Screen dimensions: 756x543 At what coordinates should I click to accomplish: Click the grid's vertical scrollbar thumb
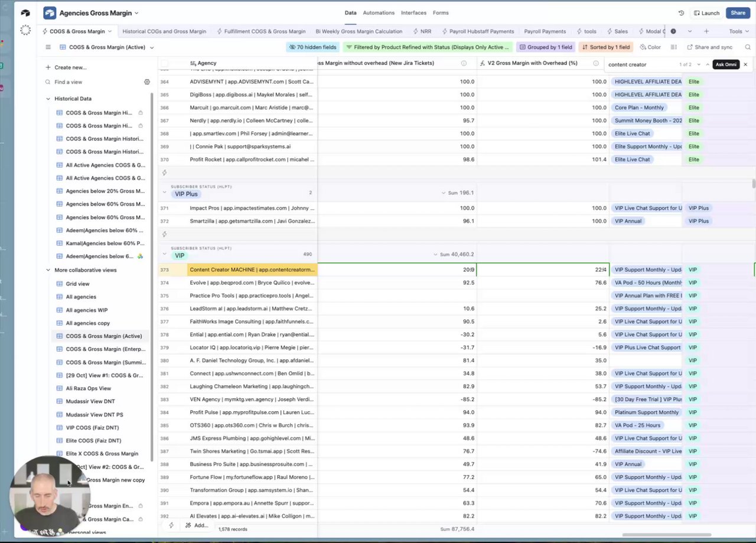754,184
